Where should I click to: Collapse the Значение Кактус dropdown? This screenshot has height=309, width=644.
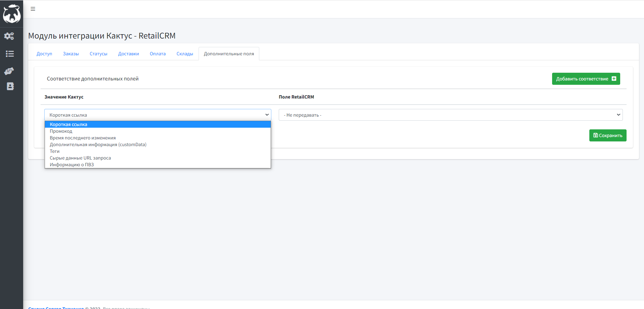(x=158, y=115)
